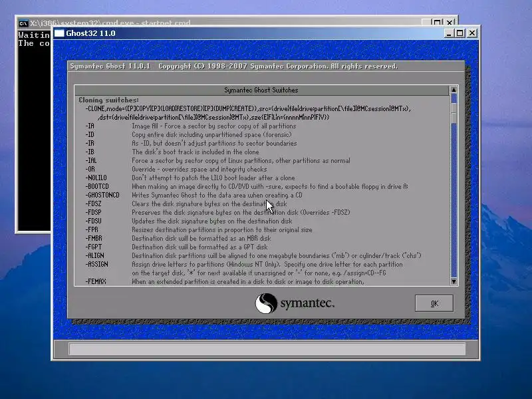Select the -FGPT switch row
This screenshot has width=532, height=399.
176,247
